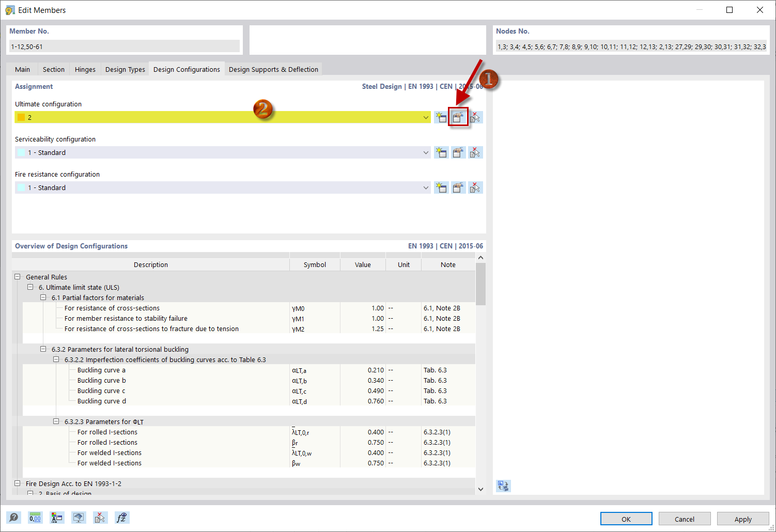Adjust decimal places display settings
The image size is (776, 532).
tap(35, 517)
